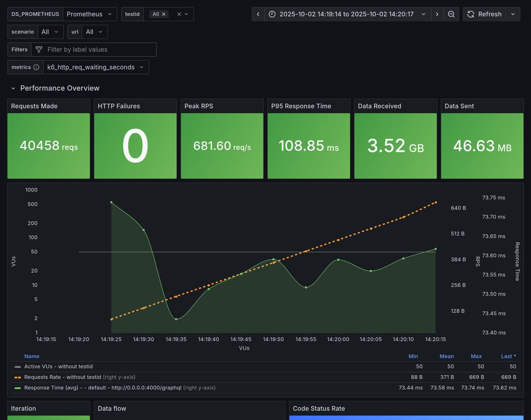Sort legend by Mean column

click(x=447, y=356)
